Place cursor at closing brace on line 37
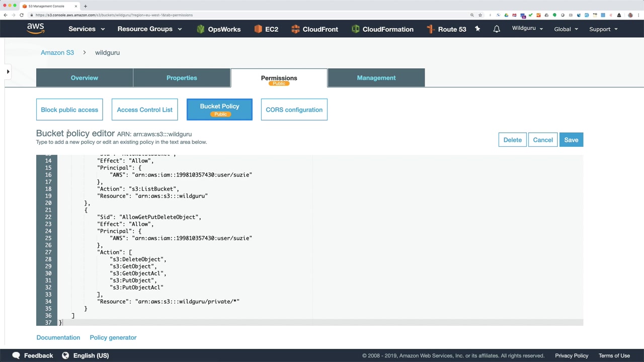Image resolution: width=644 pixels, height=362 pixels. point(60,323)
